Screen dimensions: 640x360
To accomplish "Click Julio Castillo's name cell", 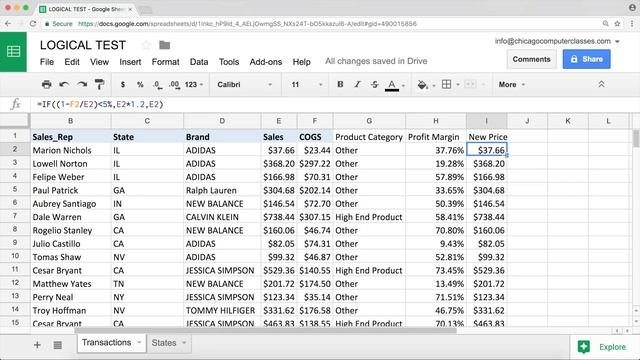I will click(x=70, y=244).
